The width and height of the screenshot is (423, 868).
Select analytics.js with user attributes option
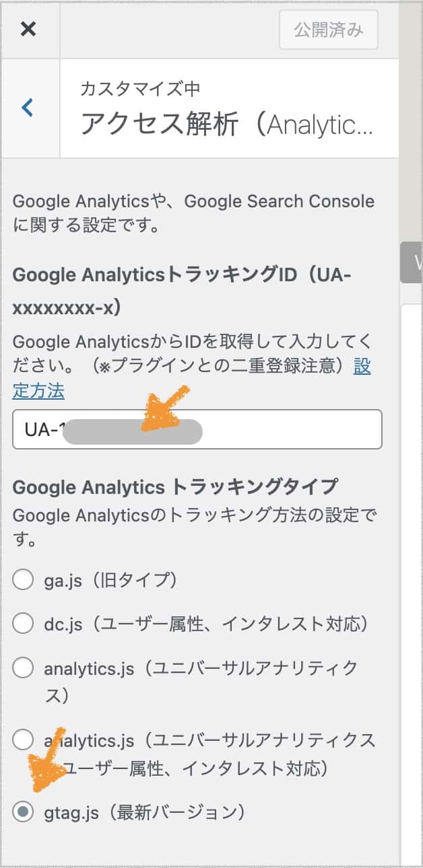click(x=23, y=741)
